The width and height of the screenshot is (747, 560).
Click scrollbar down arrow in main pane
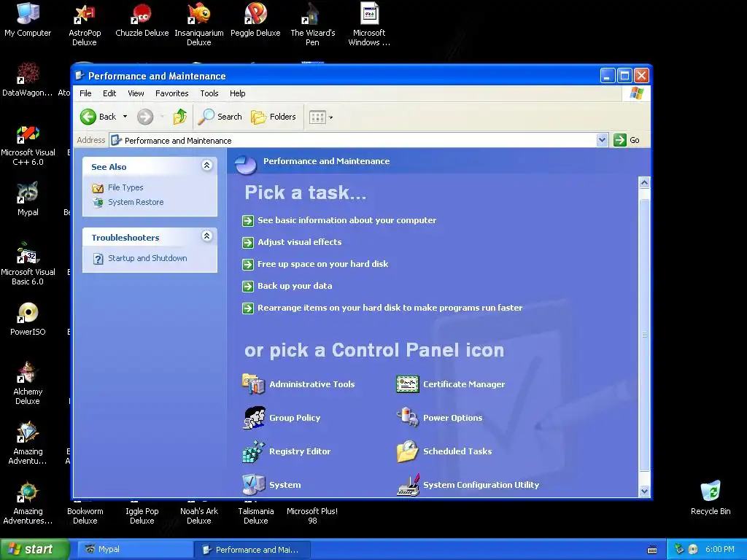coord(644,491)
